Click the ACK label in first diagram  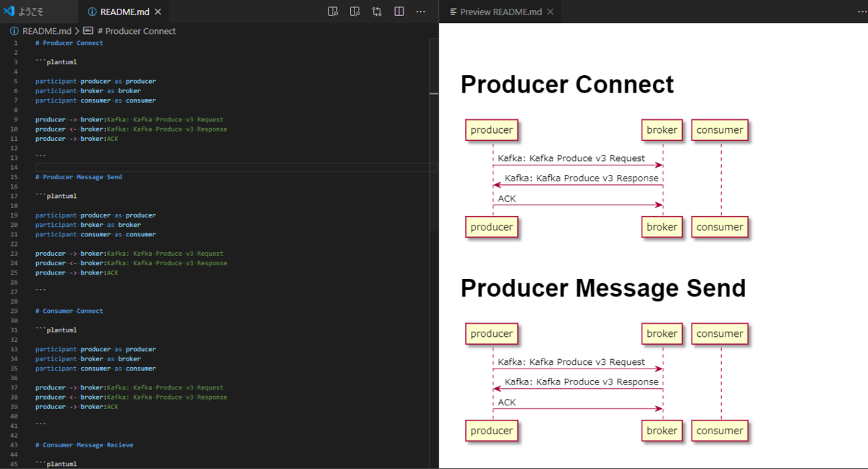coord(507,198)
